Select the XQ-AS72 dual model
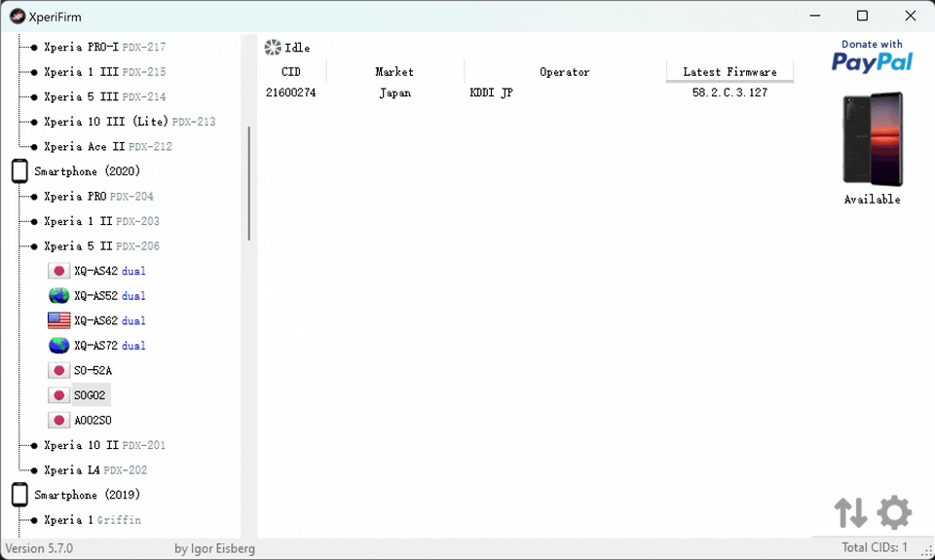This screenshot has height=560, width=935. tap(110, 346)
